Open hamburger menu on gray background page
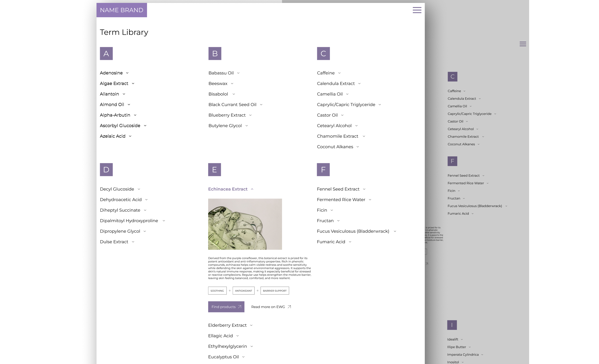This screenshot has height=364, width=599. tap(523, 44)
